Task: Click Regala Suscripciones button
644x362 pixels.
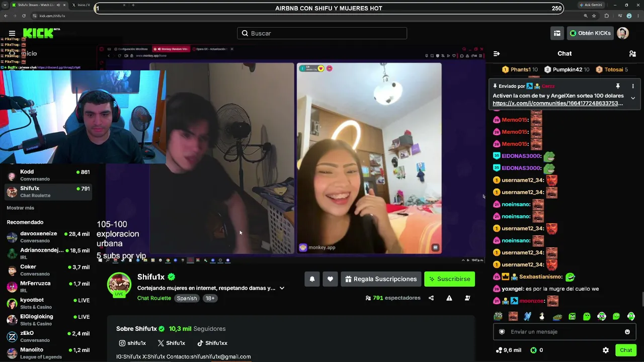Action: click(x=381, y=279)
